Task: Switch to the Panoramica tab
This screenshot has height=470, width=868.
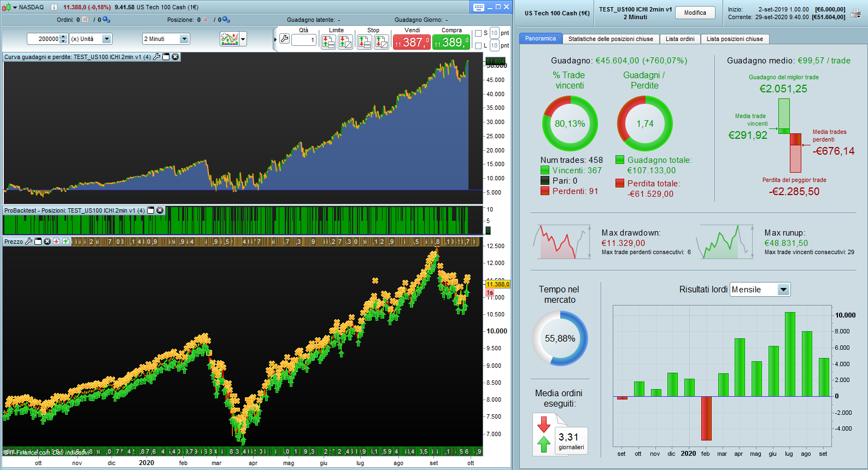Action: point(541,39)
